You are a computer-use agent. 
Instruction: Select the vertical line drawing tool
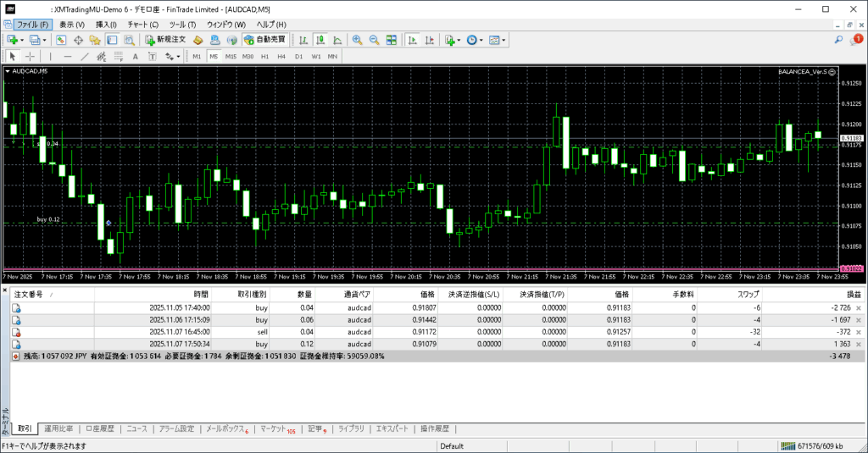pos(51,57)
